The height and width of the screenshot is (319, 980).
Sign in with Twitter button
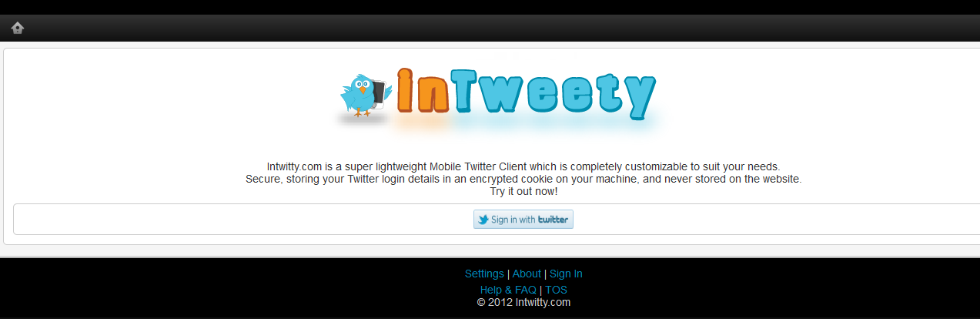pos(523,220)
